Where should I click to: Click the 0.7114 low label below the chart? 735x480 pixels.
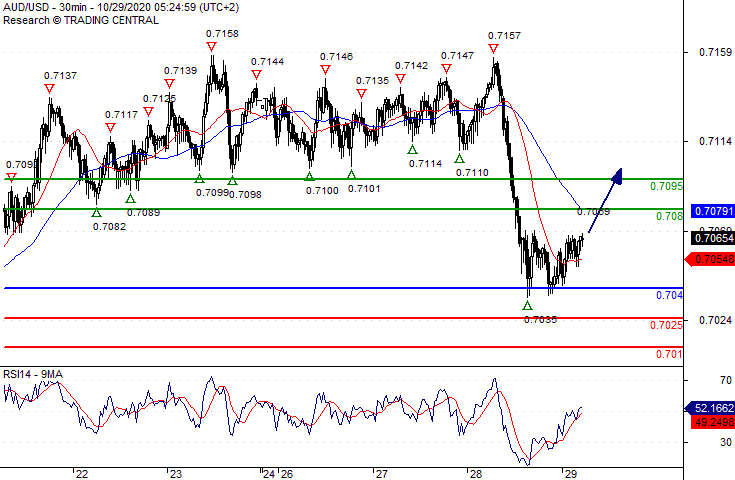point(426,164)
